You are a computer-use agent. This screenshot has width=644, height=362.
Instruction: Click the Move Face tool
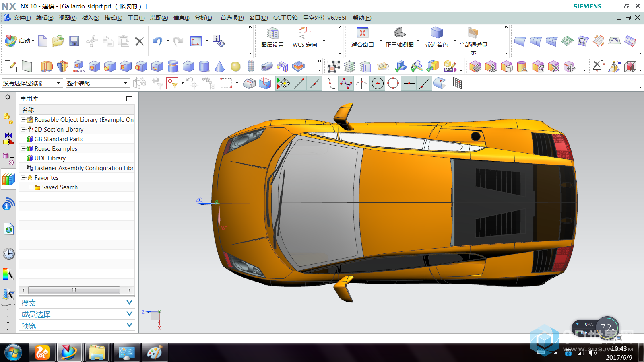[475, 66]
